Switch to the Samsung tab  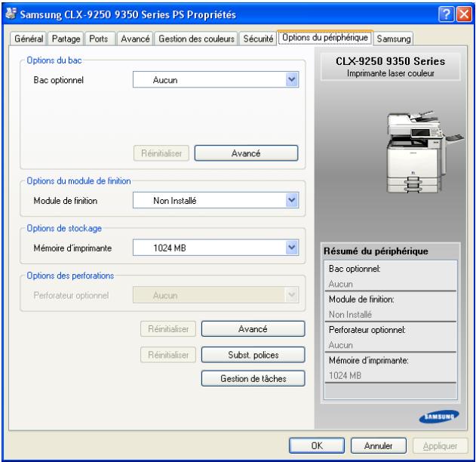pos(394,39)
